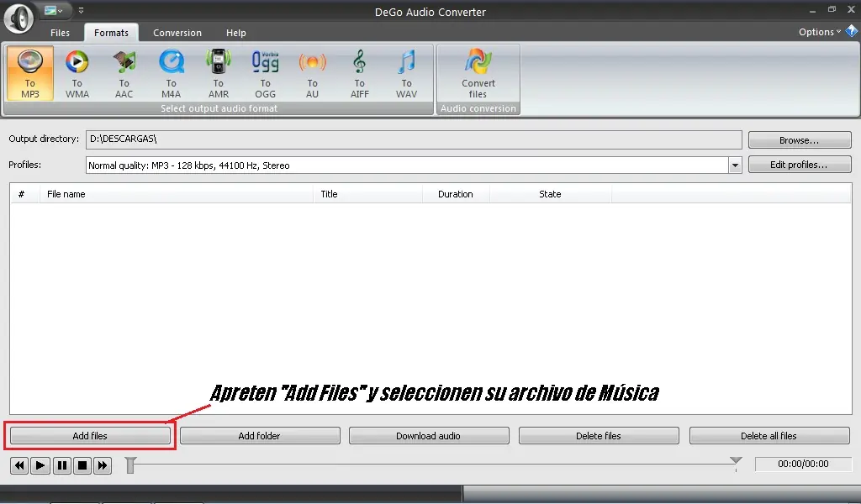Image resolution: width=861 pixels, height=504 pixels.
Task: Open the speaker application menu button
Action: click(x=18, y=18)
